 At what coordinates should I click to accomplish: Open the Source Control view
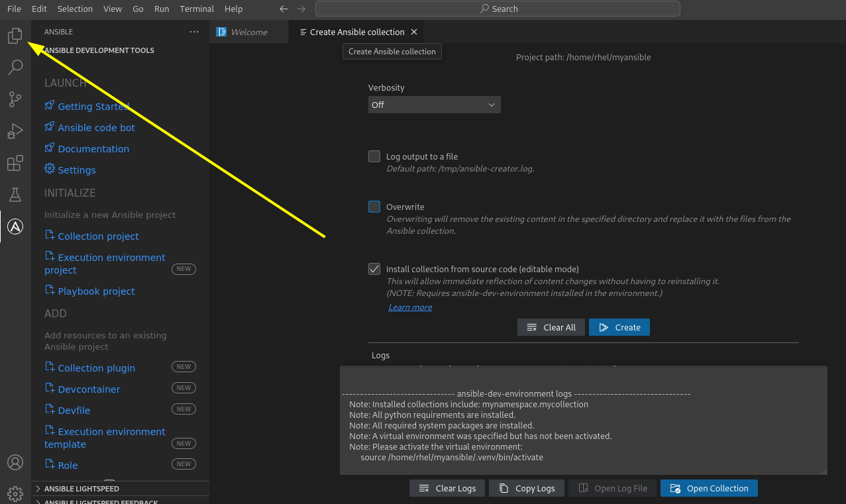pyautogui.click(x=15, y=99)
